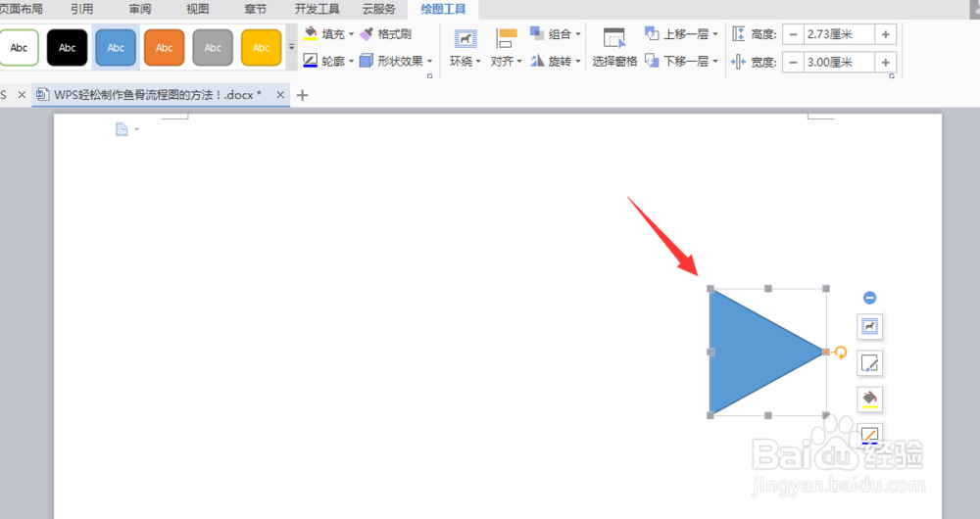The height and width of the screenshot is (519, 980).
Task: Apply the white Abc shape style
Action: click(20, 47)
